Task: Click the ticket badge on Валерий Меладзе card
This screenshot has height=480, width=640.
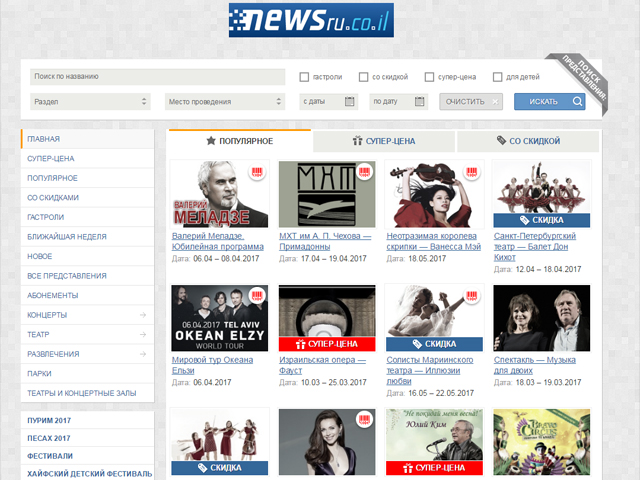Action: 257,172
